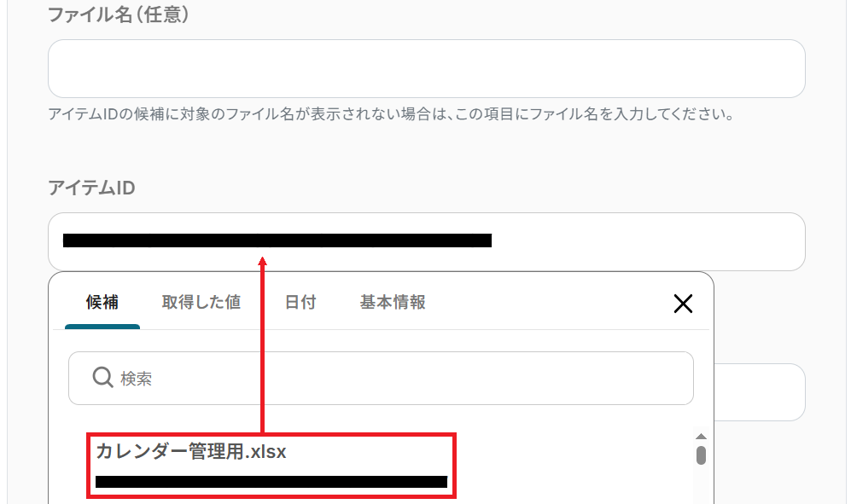The width and height of the screenshot is (851, 504).
Task: Click the redacted value in アイテムID field
Action: 277,240
